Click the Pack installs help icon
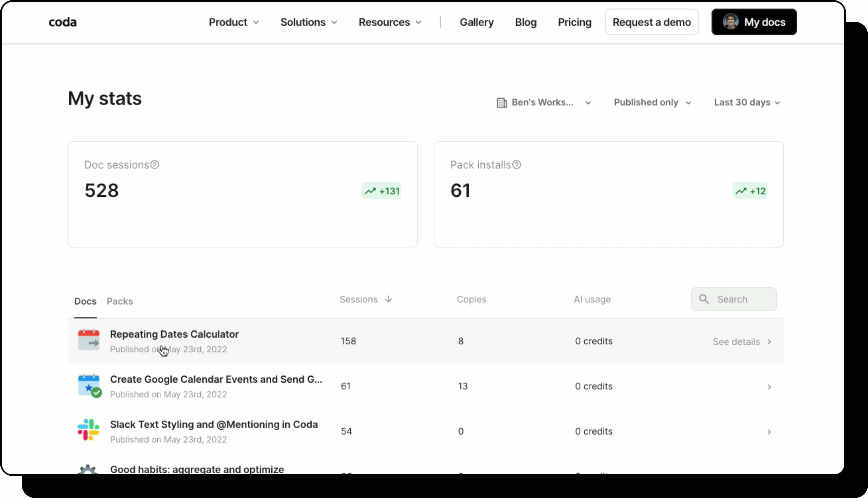Viewport: 868px width, 498px height. (x=517, y=165)
